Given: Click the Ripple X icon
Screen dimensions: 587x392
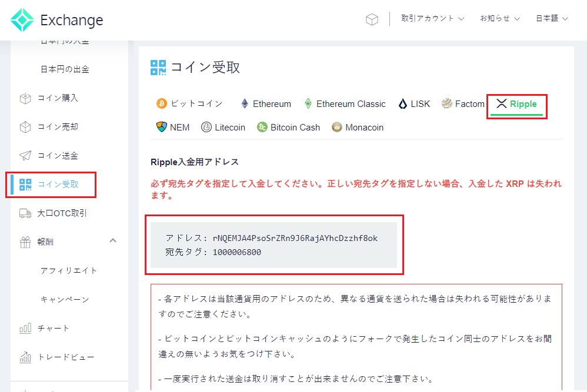Looking at the screenshot, I should pyautogui.click(x=501, y=103).
